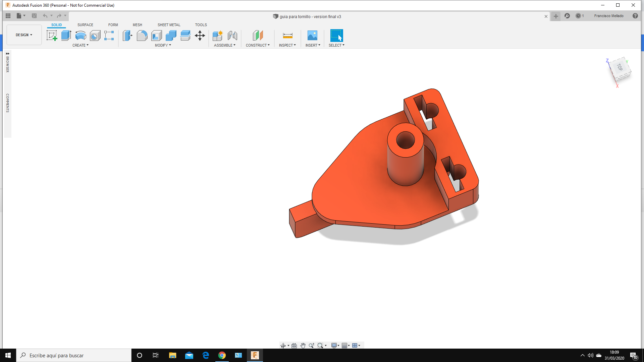644x362 pixels.
Task: Expand the Create menu dropdown
Action: tap(80, 45)
